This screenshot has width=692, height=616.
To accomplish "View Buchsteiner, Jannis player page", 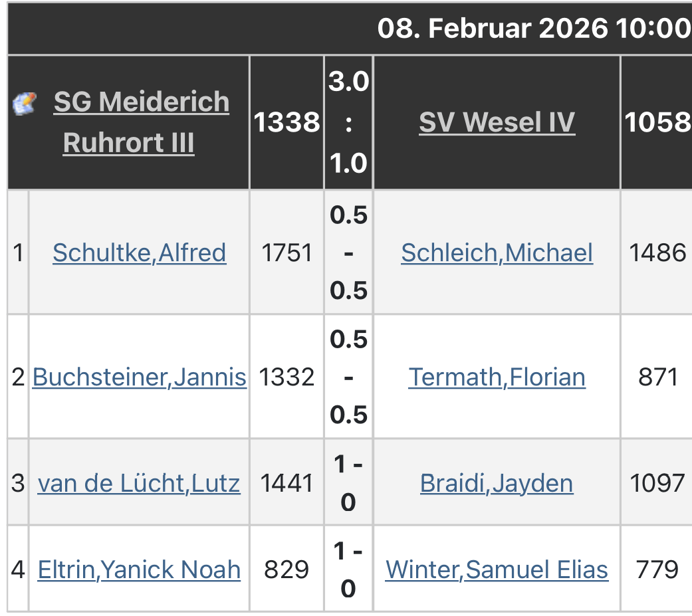I will tap(140, 377).
